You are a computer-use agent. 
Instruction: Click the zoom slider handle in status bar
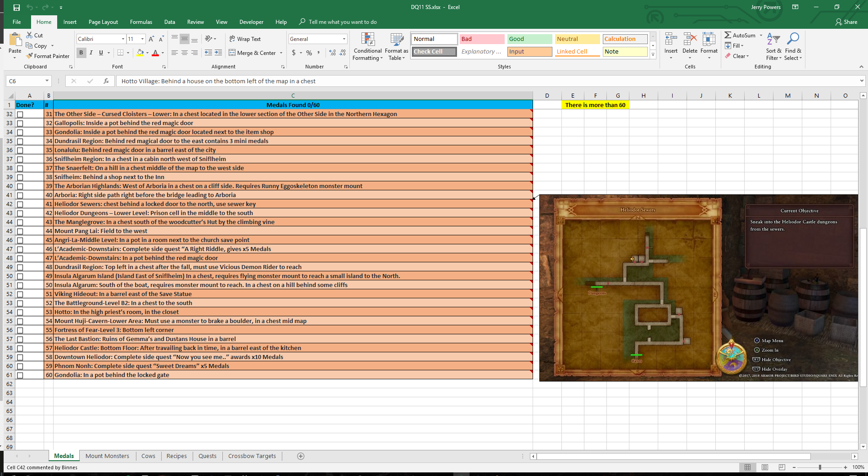click(820, 467)
